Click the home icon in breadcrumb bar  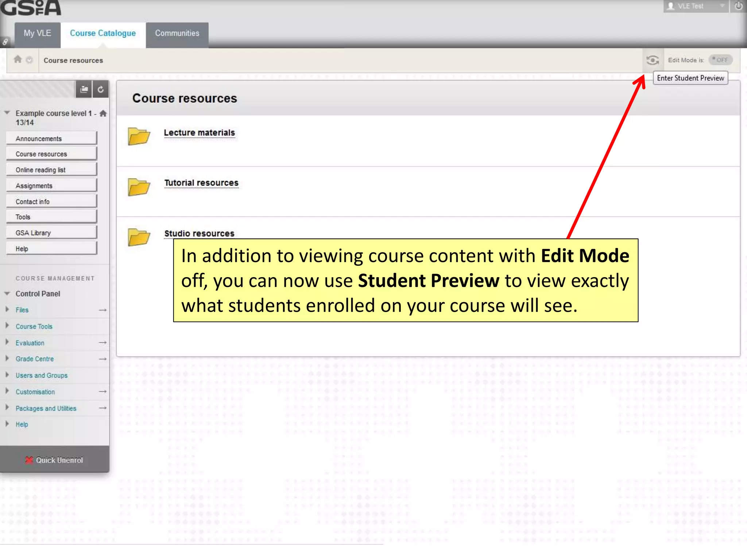point(18,59)
